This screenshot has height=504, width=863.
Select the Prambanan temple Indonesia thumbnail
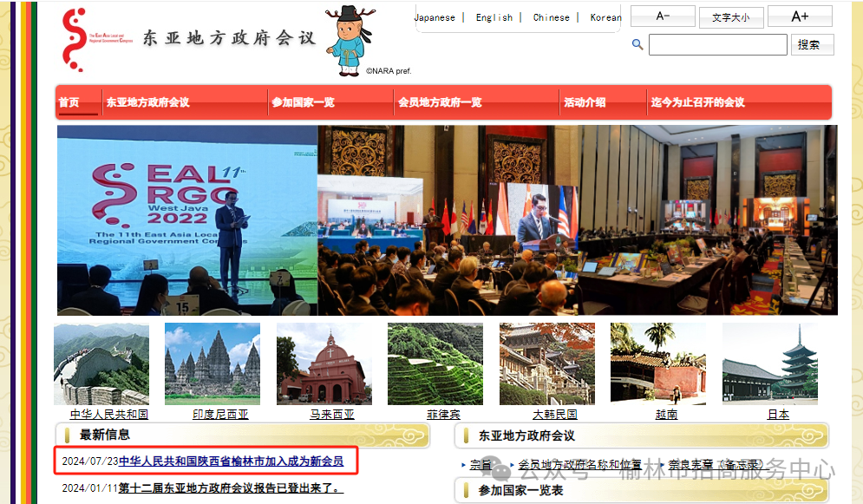click(212, 364)
